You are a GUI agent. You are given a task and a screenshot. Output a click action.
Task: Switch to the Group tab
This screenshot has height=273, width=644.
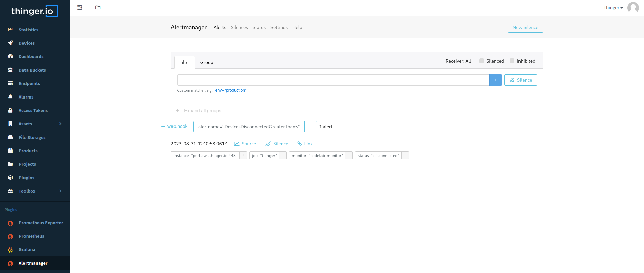pyautogui.click(x=207, y=62)
